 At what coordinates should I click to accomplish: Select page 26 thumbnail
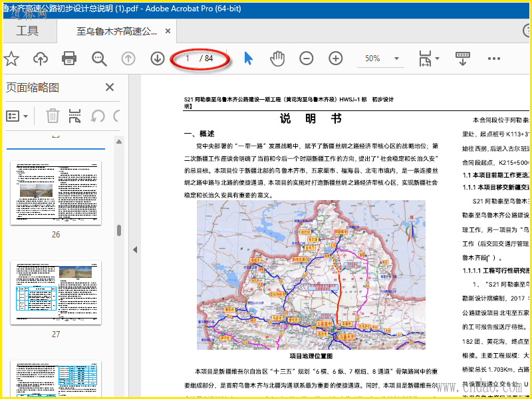click(56, 194)
